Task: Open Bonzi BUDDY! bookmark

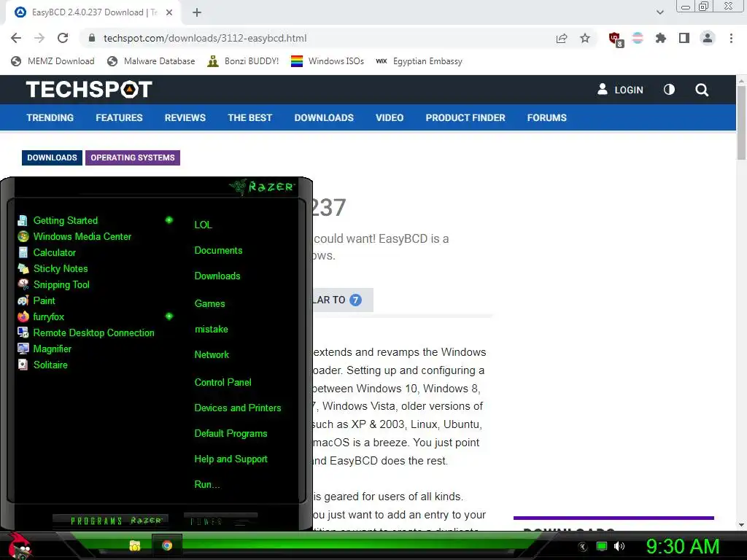Action: point(243,61)
